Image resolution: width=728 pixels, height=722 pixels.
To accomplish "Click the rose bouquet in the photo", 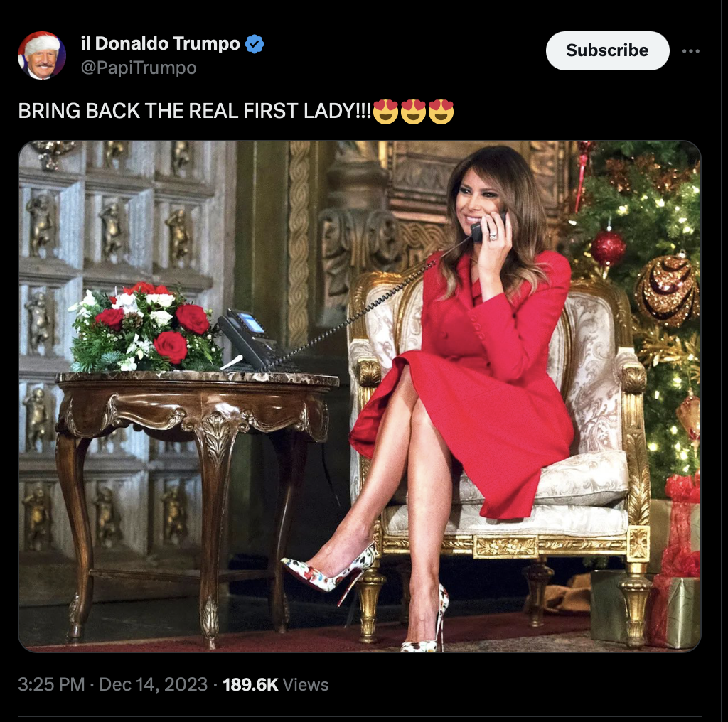I will pyautogui.click(x=145, y=327).
